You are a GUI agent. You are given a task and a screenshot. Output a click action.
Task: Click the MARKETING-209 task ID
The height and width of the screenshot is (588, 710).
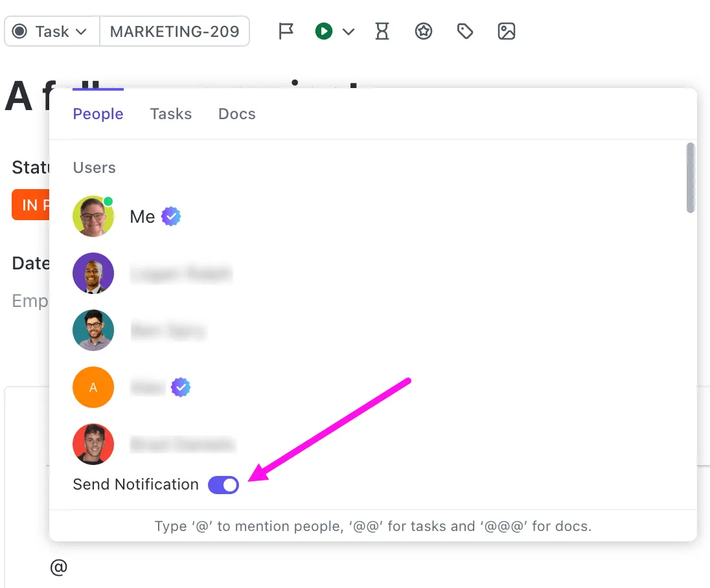point(174,31)
